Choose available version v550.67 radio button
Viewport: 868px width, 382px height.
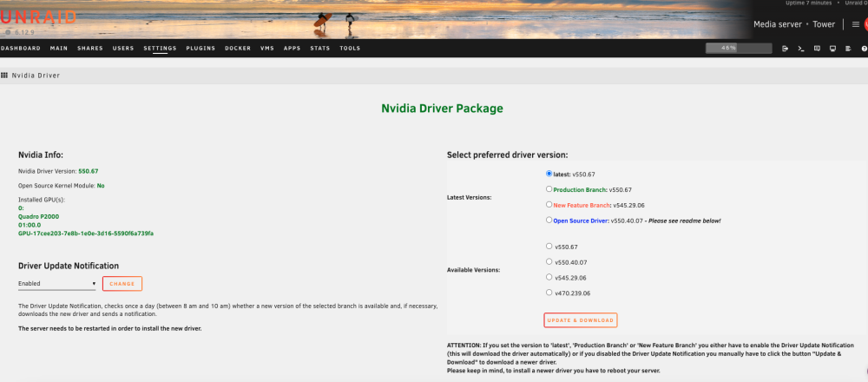click(x=549, y=246)
